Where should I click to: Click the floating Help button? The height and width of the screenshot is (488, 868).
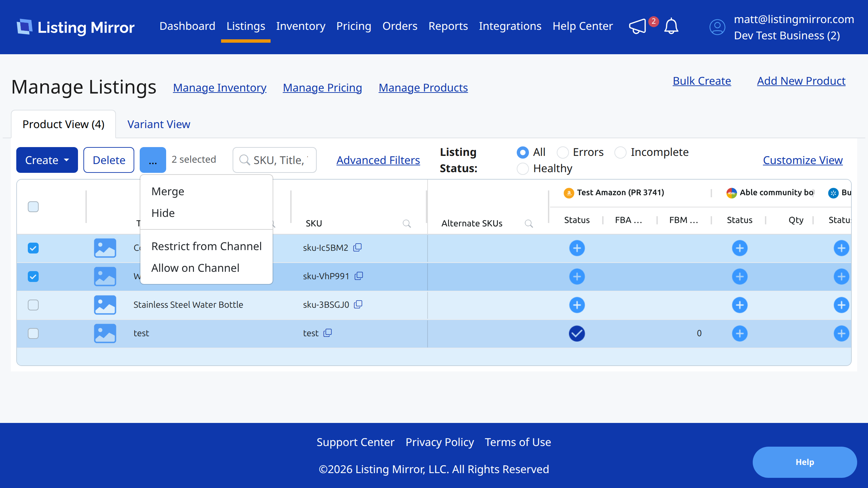[x=805, y=462]
